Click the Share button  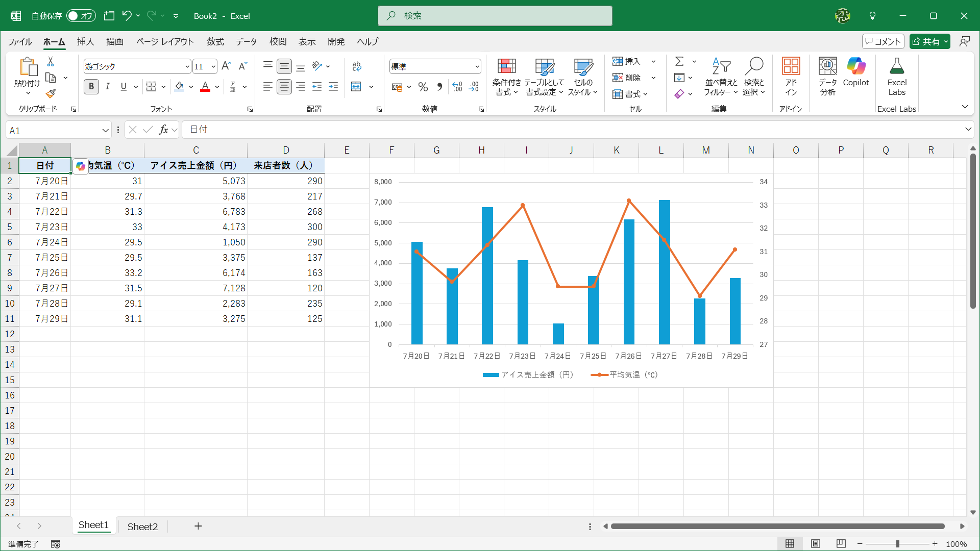[x=926, y=42]
